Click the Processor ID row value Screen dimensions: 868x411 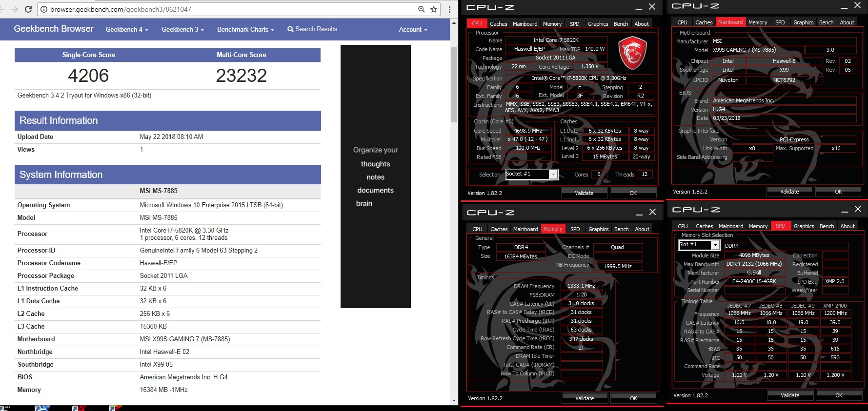(199, 251)
